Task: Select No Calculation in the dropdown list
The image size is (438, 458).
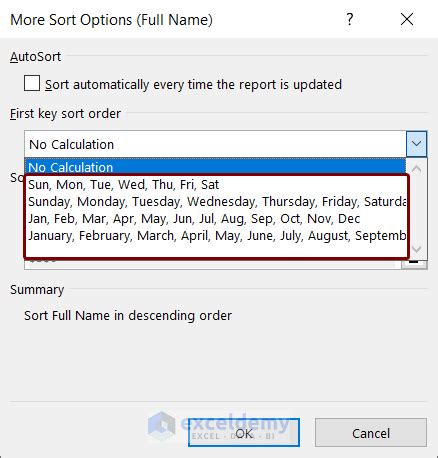Action: tap(215, 167)
